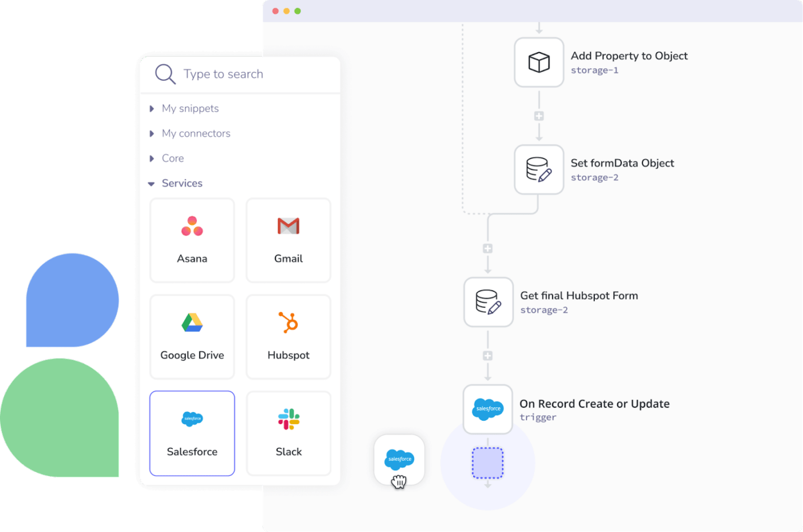Click the Get final Hubspot Form label

(x=579, y=296)
